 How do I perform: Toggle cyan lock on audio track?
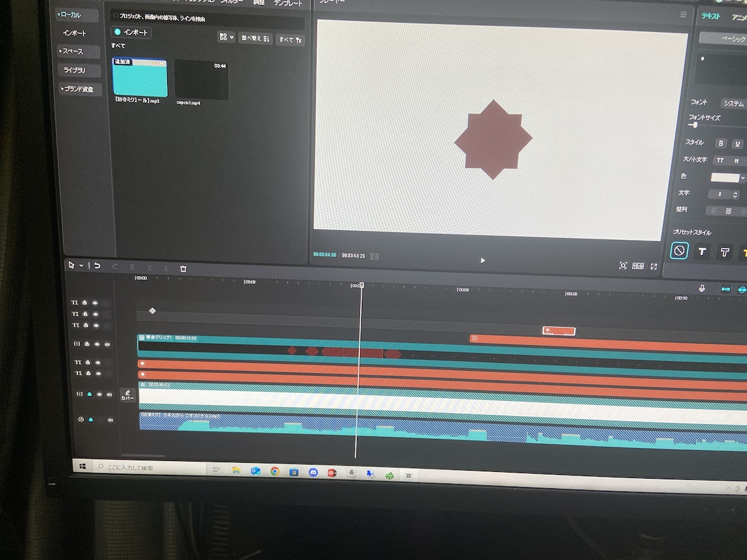(x=91, y=419)
